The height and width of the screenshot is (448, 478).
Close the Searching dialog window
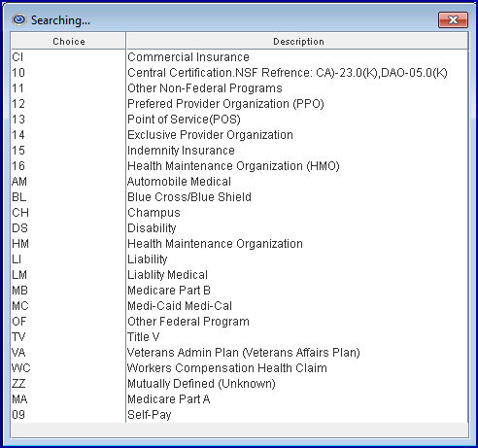click(x=453, y=19)
